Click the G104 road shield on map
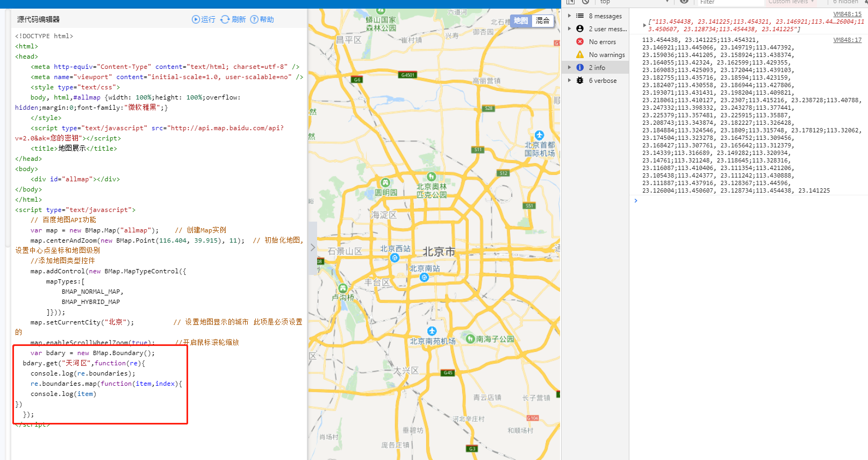The width and height of the screenshot is (868, 460). (x=533, y=418)
